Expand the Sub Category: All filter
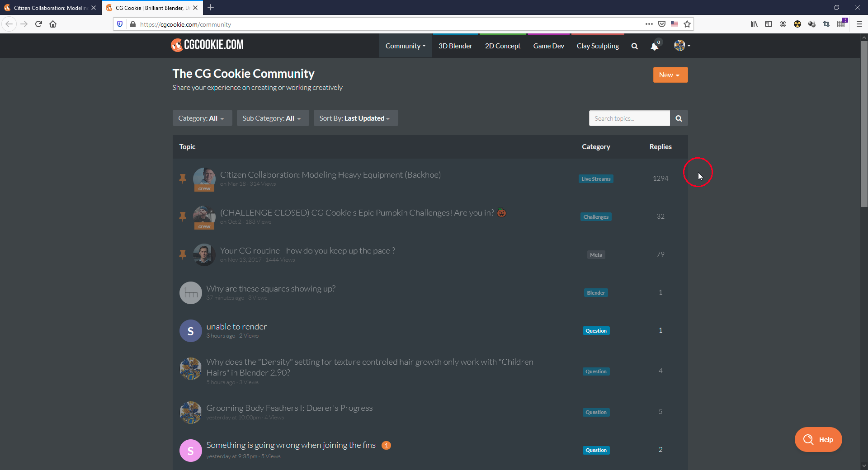The image size is (868, 470). click(x=273, y=118)
